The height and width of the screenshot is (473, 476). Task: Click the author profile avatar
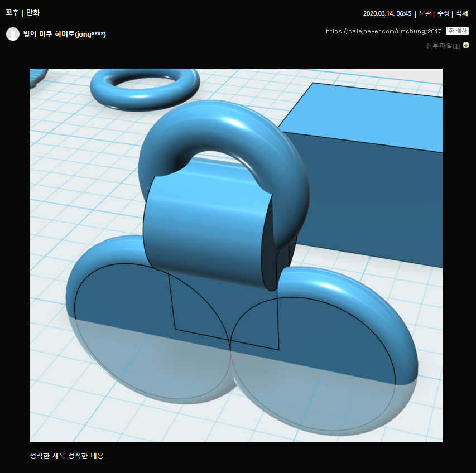coord(13,34)
